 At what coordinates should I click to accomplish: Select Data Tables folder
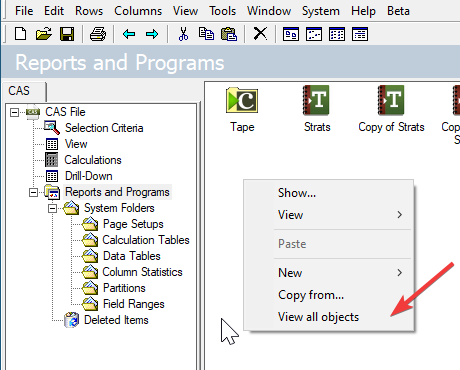[x=132, y=256]
